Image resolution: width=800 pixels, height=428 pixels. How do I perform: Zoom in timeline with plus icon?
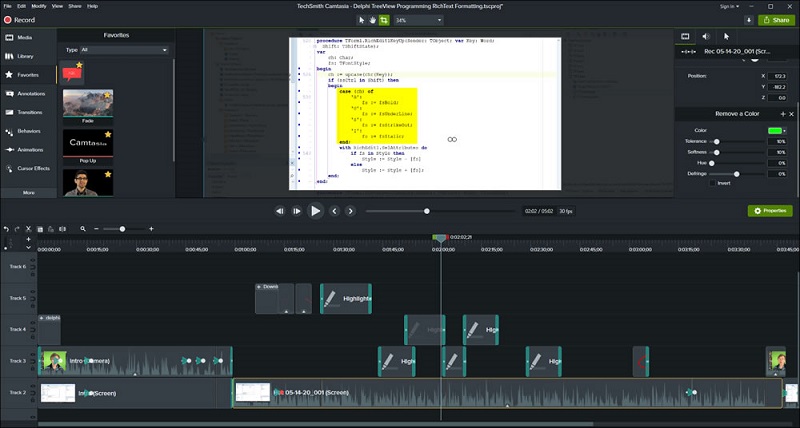[x=151, y=229]
